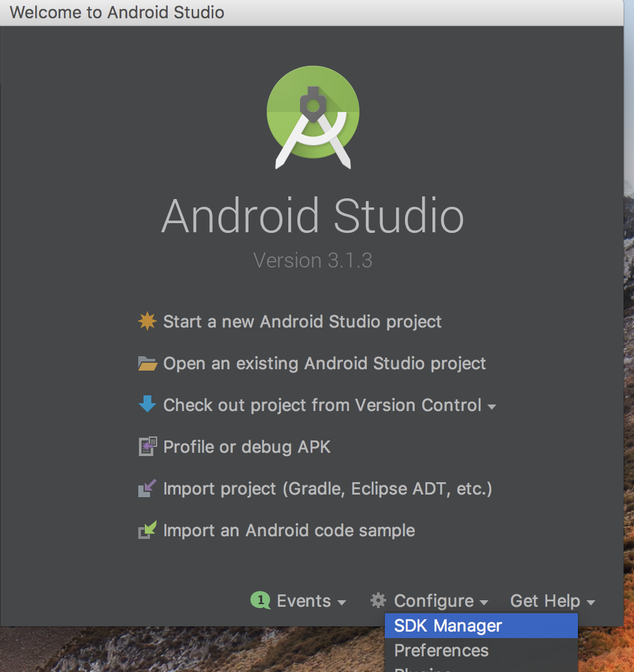Image resolution: width=634 pixels, height=672 pixels.
Task: Expand the Events dropdown
Action: click(304, 601)
